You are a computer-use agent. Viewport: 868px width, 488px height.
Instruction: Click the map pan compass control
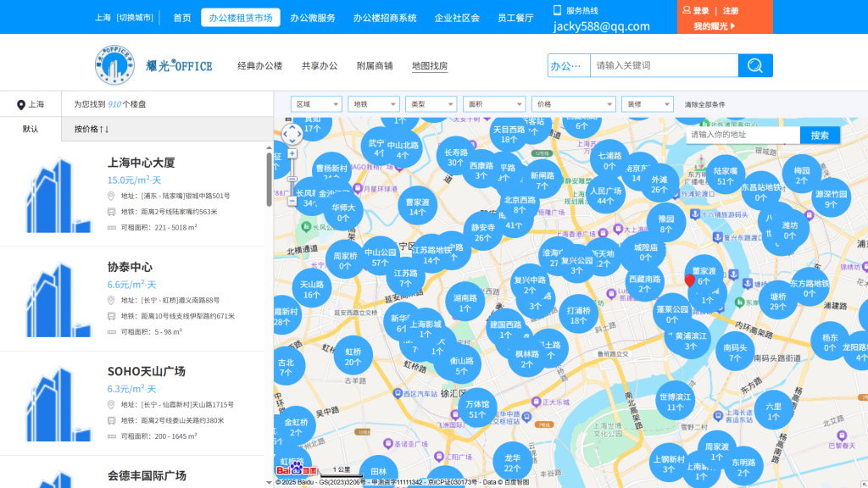292,133
